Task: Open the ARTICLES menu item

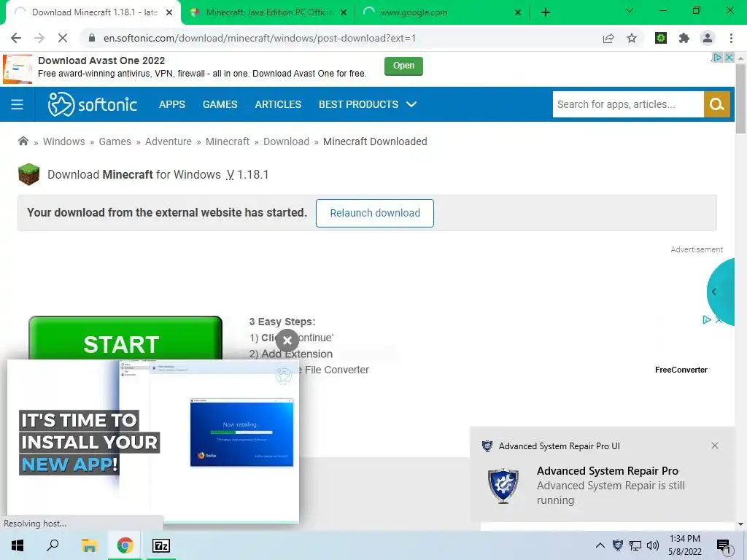Action: pyautogui.click(x=278, y=104)
